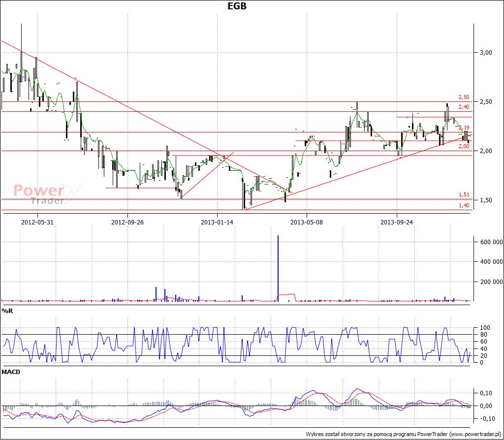This screenshot has height=440, width=504.
Task: Click the MACD indicator label
Action: click(10, 372)
